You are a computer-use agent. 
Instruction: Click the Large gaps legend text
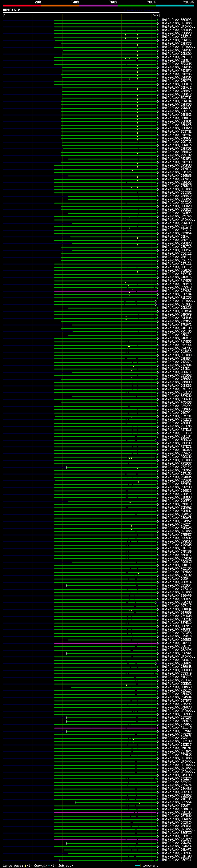click(13, 866)
